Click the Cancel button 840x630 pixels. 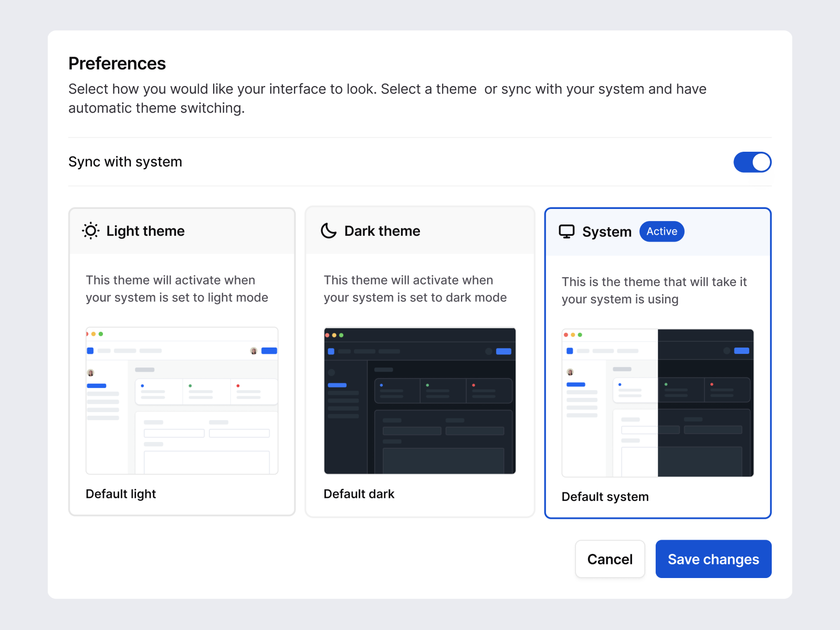pyautogui.click(x=610, y=559)
